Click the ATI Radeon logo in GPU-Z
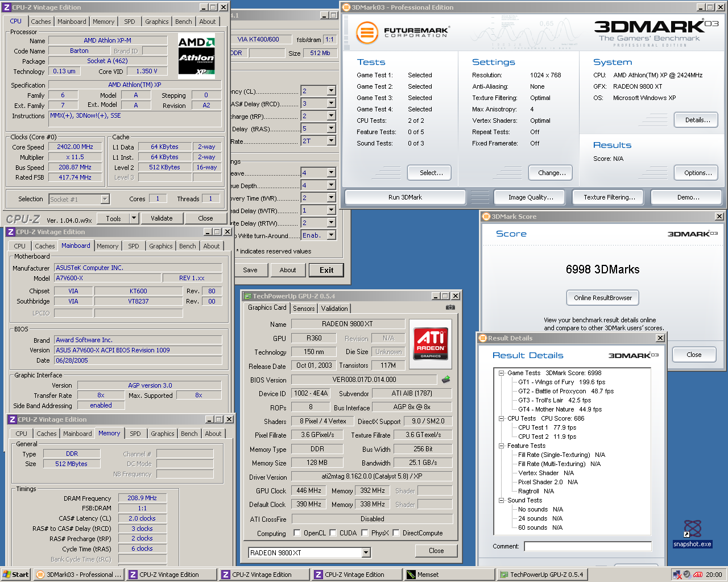Viewport: 728px width, 582px height. tap(431, 344)
